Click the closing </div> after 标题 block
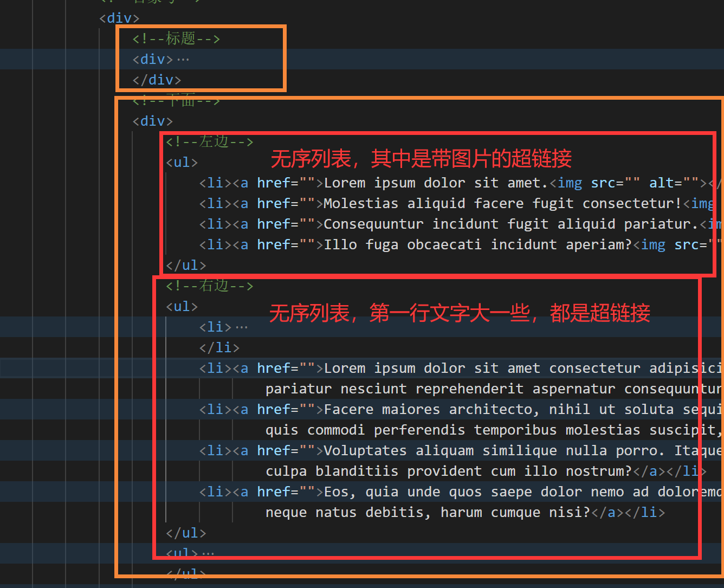Screen dimensions: 724x588 click(157, 80)
